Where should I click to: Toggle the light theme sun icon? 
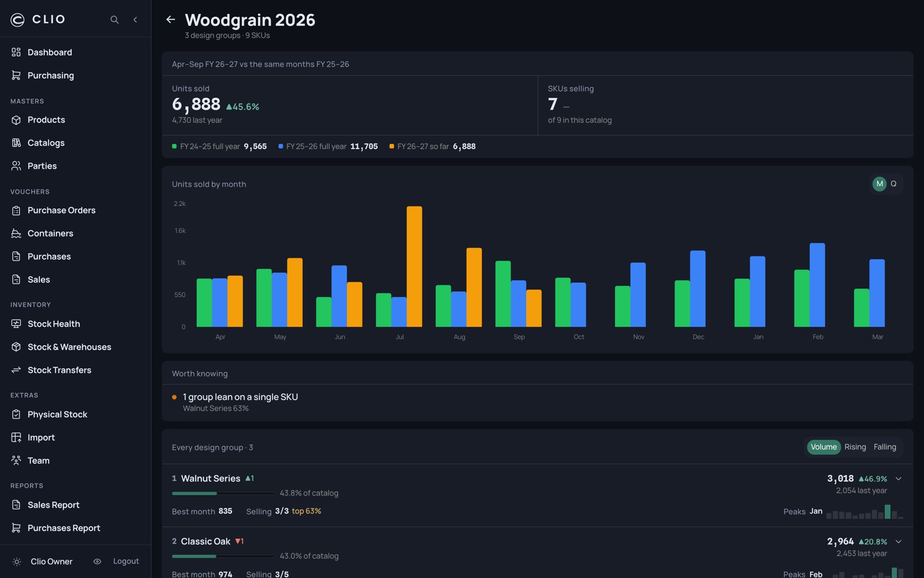coord(17,562)
